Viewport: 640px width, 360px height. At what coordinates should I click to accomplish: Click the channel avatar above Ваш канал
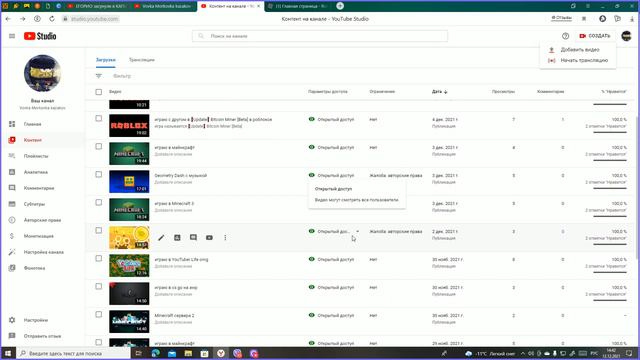pos(42,73)
